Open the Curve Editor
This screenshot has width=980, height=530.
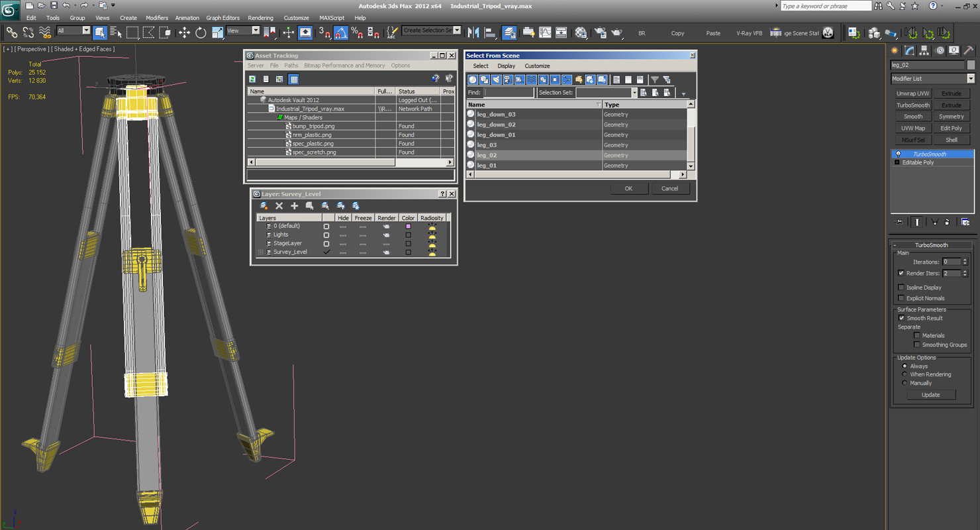click(545, 32)
